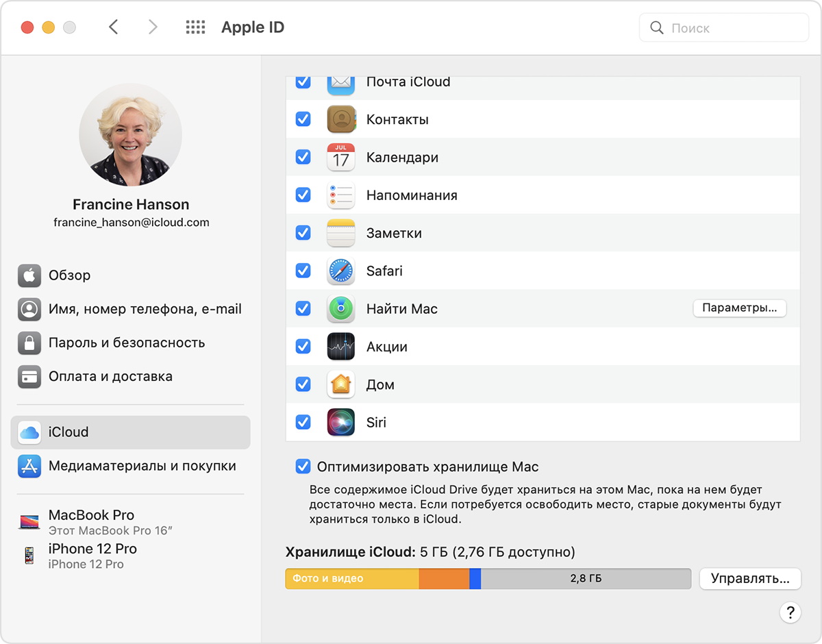
Task: Toggle the Заметки checkbox
Action: tap(303, 233)
